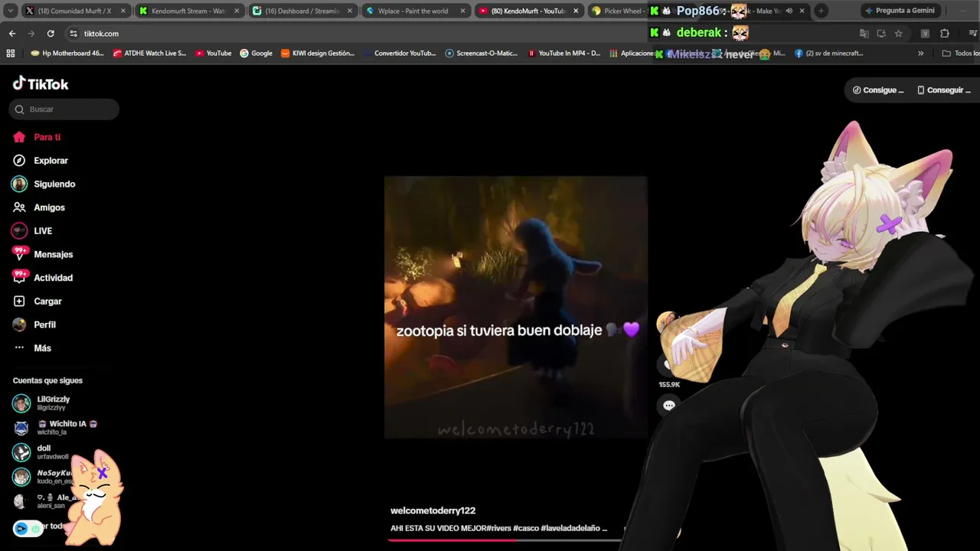Switch to Wplace Paint the world tab
Viewport: 980px width, 551px height.
coord(413,11)
